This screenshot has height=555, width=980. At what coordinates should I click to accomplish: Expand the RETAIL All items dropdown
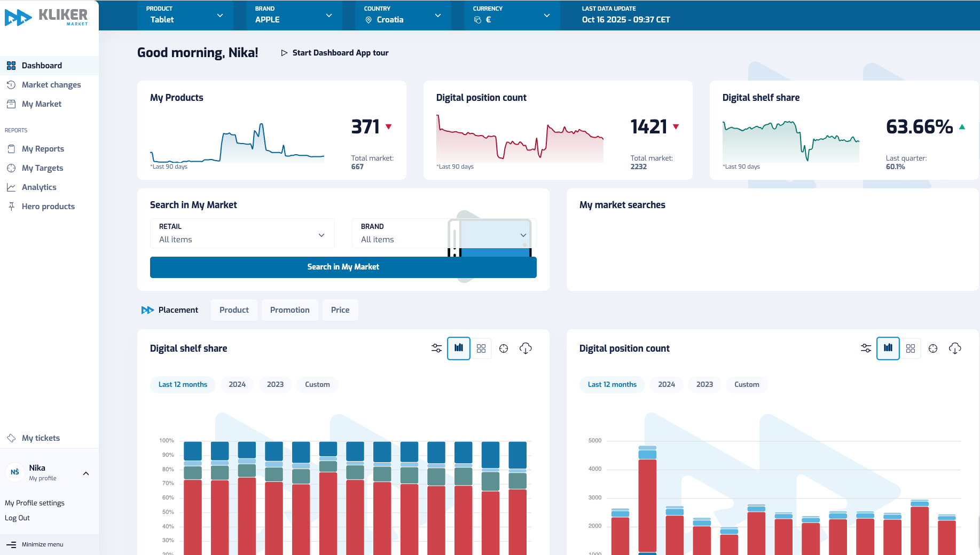[x=242, y=233]
